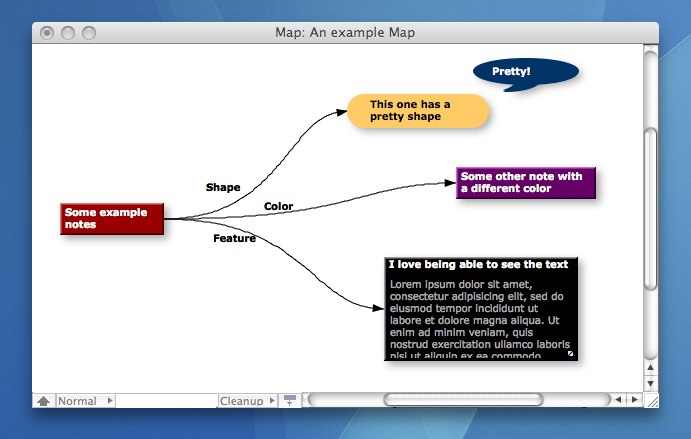Screen dimensions: 691x439
Task: Open the Normal view popup menu
Action: click(x=85, y=401)
